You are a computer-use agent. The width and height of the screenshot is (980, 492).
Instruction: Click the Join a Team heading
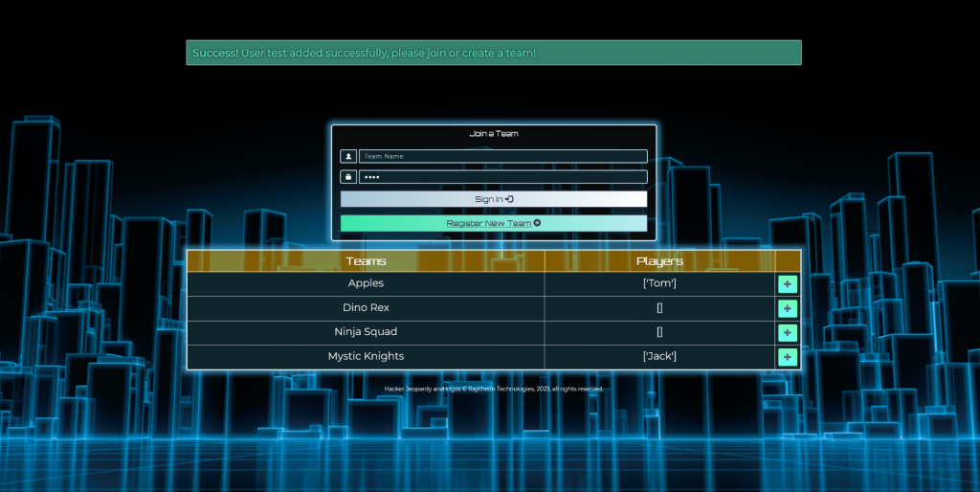[x=494, y=134]
